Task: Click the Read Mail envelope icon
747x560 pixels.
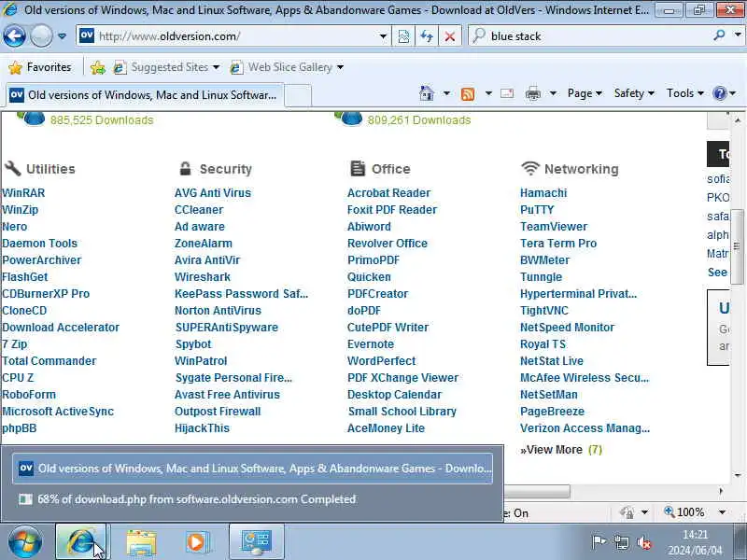Action: [507, 93]
